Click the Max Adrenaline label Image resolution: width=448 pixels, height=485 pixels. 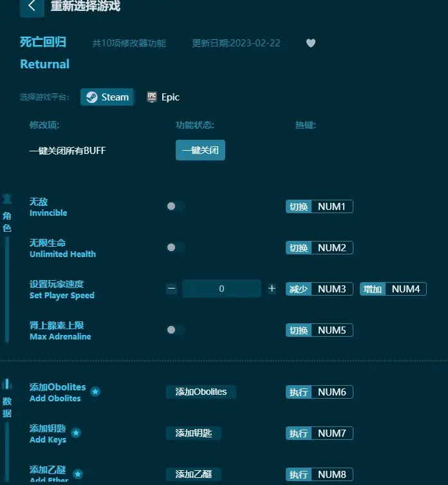click(61, 336)
